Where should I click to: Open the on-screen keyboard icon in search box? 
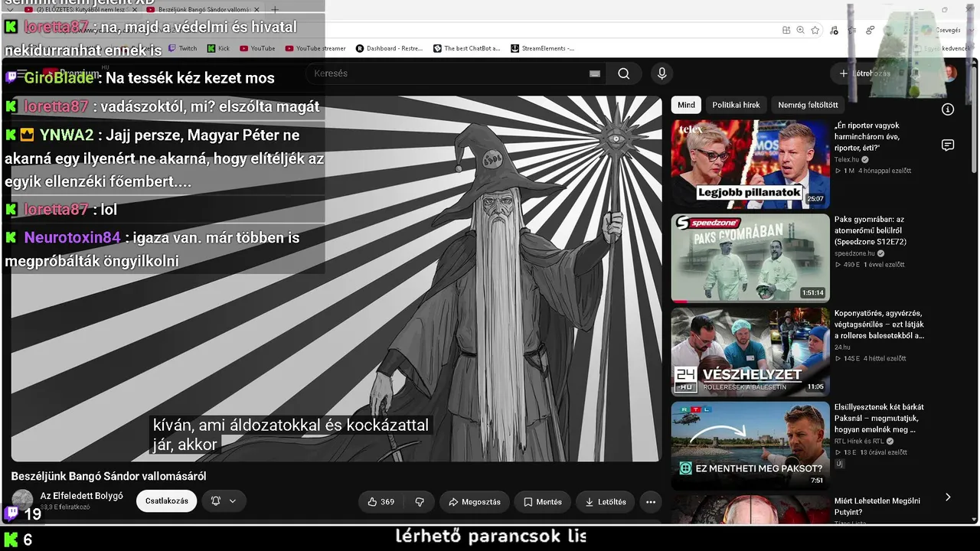tap(595, 73)
